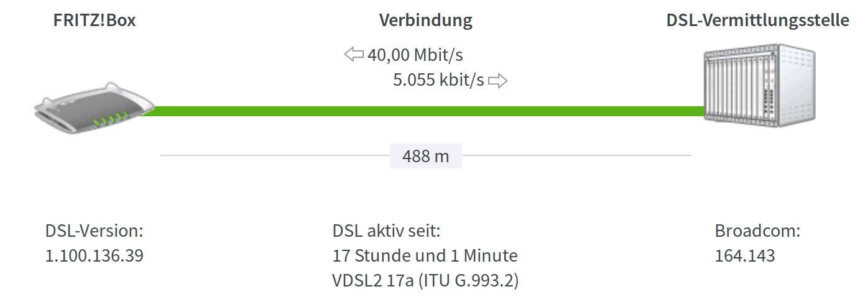This screenshot has height=302, width=868.
Task: Select the Verbindung heading
Action: tap(426, 21)
